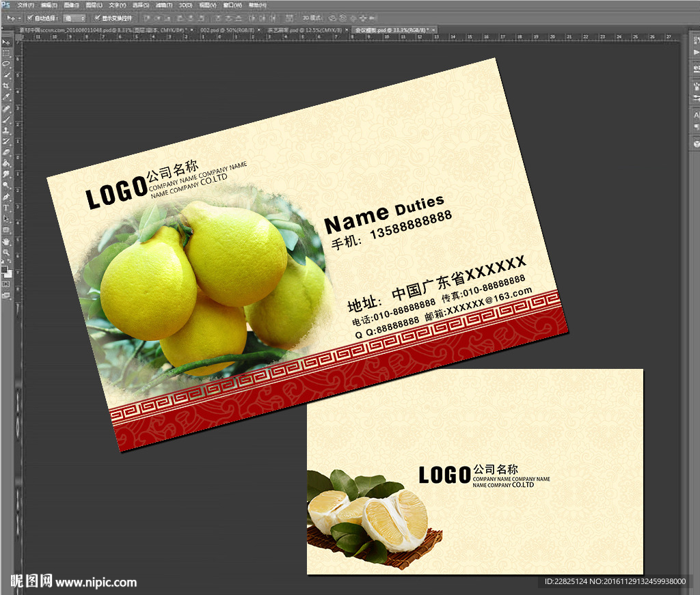Open the 3D(D) menu
This screenshot has width=700, height=595.
(x=186, y=5)
